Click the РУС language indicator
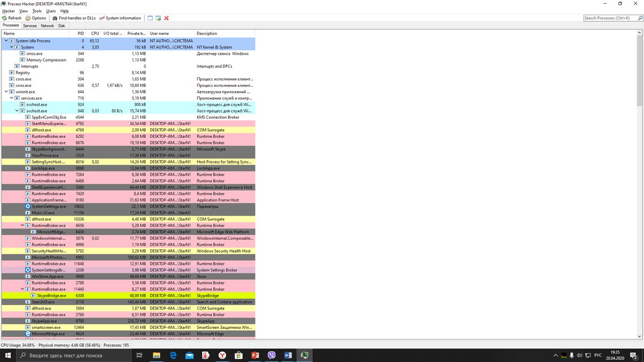This screenshot has height=362, width=644. [597, 355]
